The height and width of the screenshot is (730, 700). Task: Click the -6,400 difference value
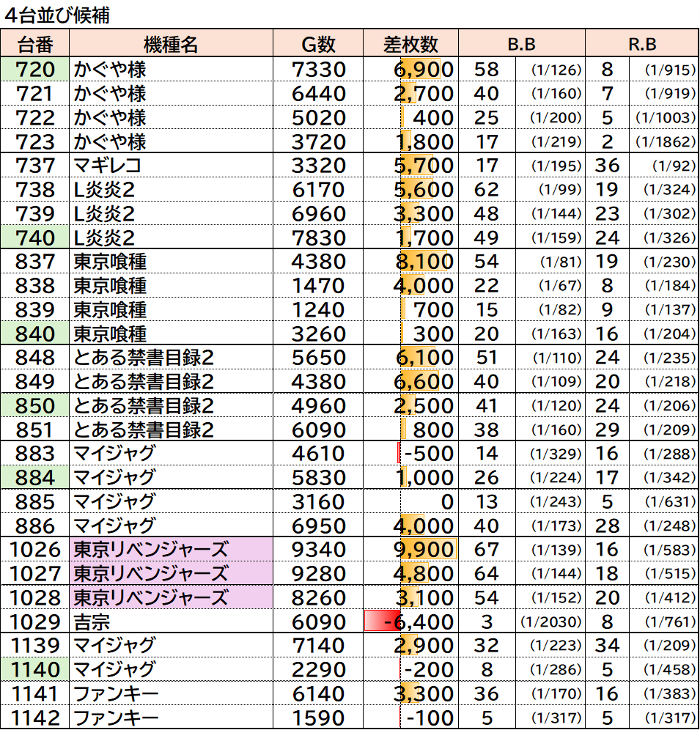[x=419, y=622]
